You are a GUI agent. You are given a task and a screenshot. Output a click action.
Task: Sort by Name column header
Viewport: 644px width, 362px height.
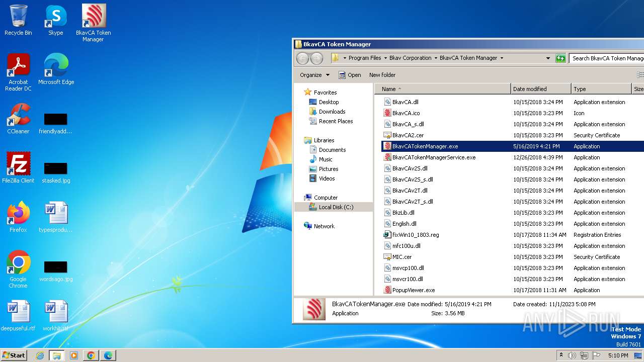pos(443,89)
